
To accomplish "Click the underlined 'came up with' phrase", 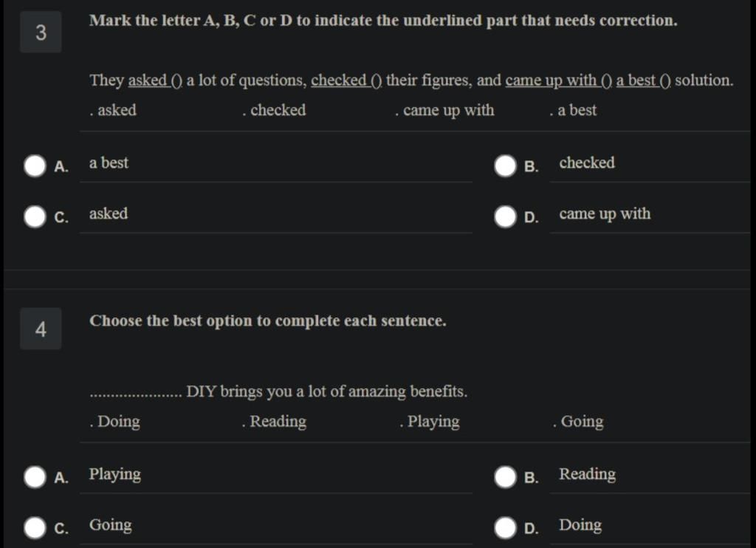I will pyautogui.click(x=551, y=80).
